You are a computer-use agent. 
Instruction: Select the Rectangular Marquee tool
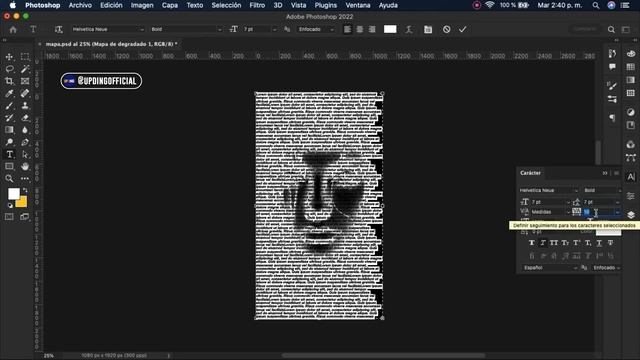(x=25, y=57)
